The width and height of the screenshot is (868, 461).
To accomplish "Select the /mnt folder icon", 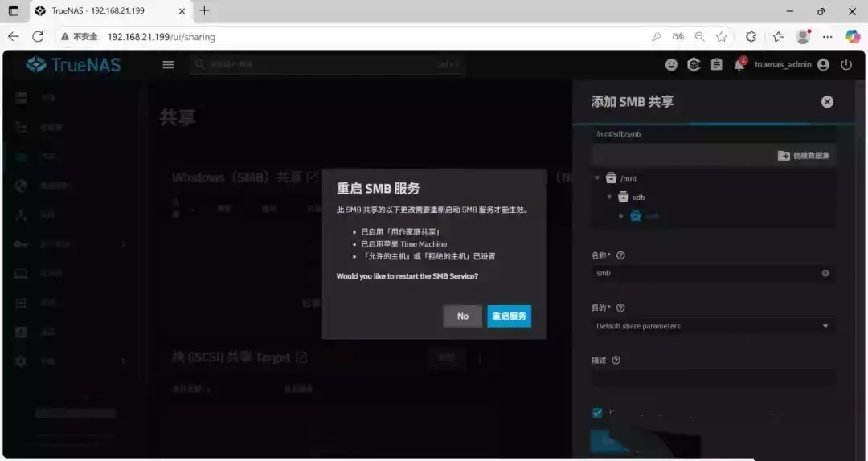I will tap(611, 178).
